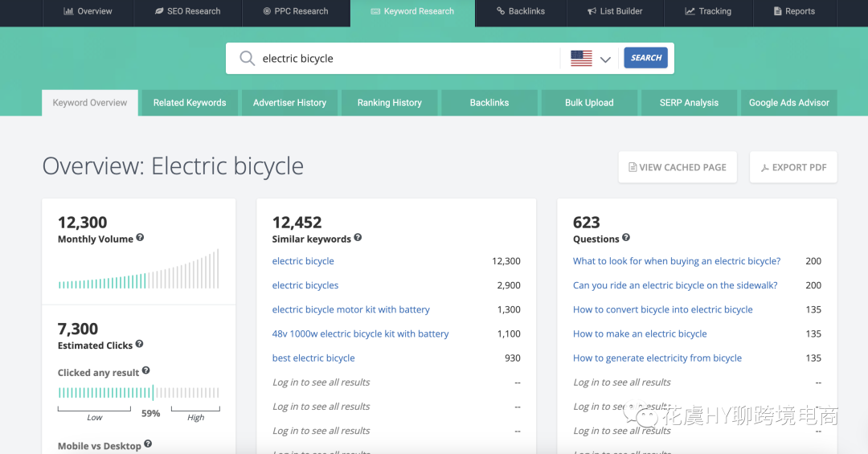Click the magnifying glass search icon
The image size is (868, 454).
pyautogui.click(x=247, y=59)
